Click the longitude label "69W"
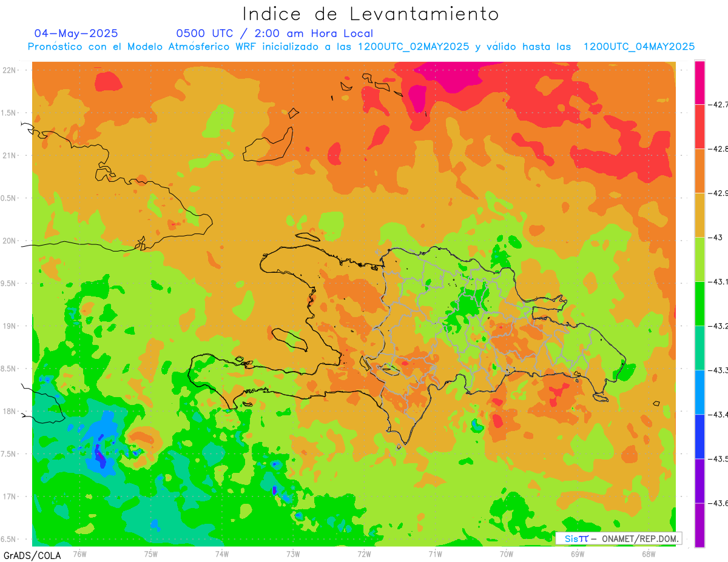The height and width of the screenshot is (562, 728). 578,554
